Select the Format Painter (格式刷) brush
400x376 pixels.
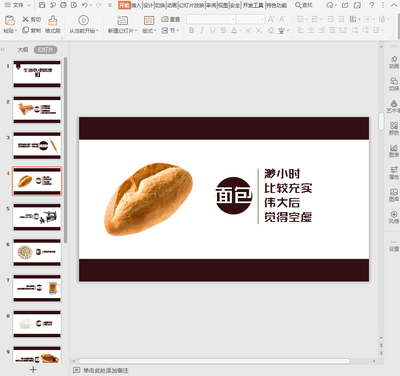click(x=53, y=25)
